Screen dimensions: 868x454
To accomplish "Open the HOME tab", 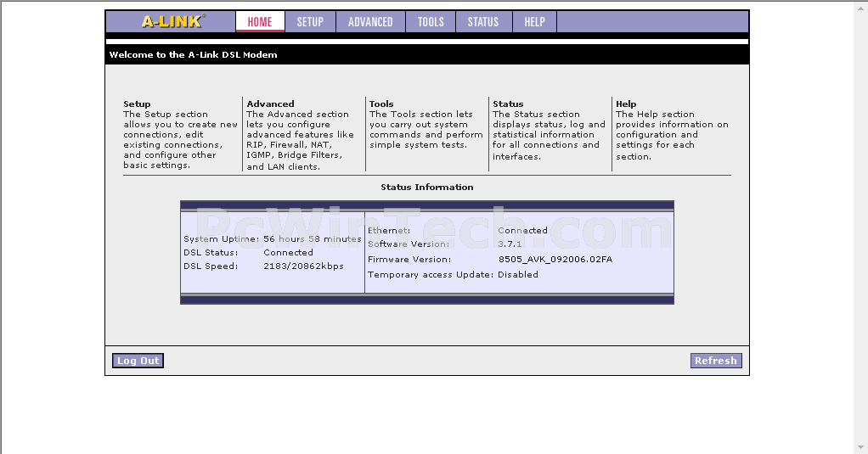I will [260, 21].
